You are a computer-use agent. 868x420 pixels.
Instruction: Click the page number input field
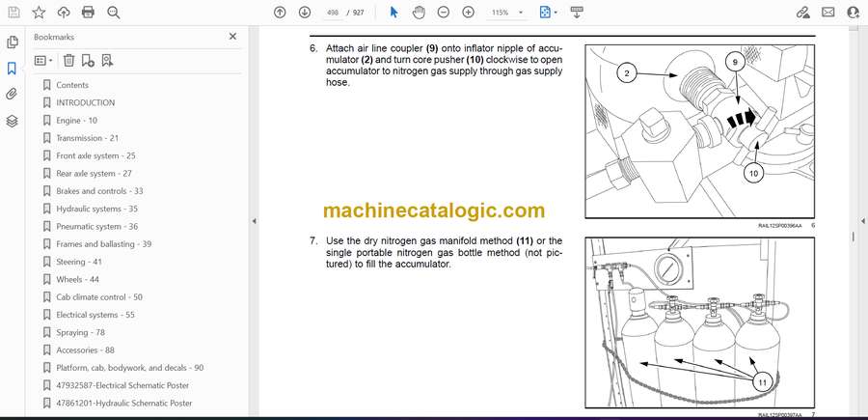[x=335, y=13]
